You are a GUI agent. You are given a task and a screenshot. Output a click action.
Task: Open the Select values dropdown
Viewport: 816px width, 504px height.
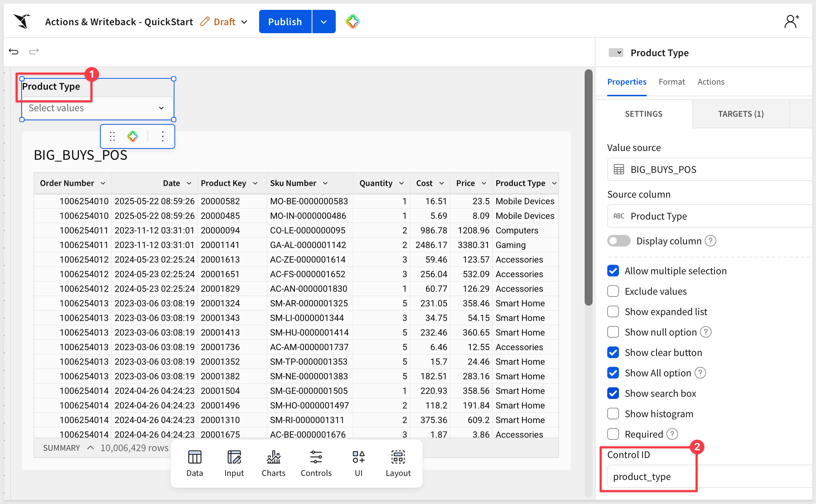(x=97, y=108)
